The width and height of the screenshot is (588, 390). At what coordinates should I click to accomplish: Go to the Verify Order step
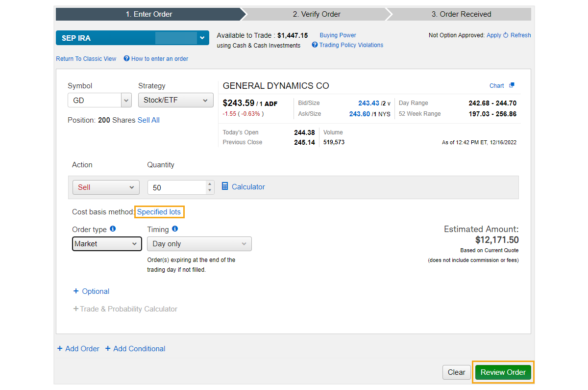pos(317,14)
